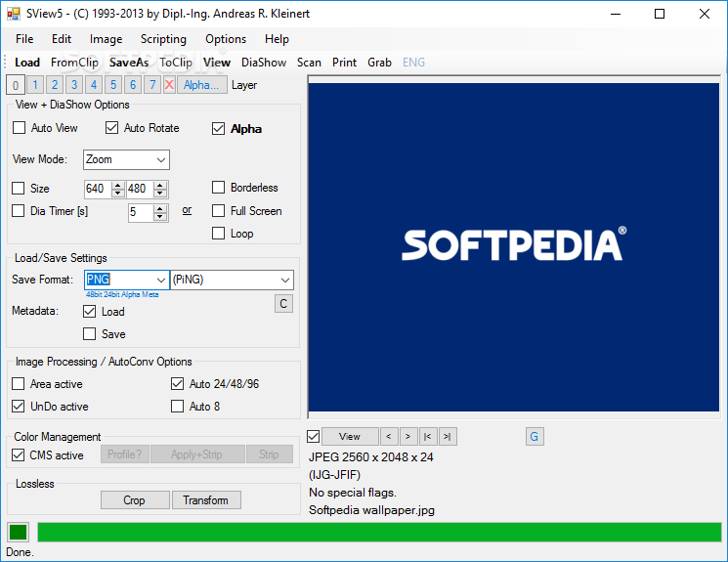The width and height of the screenshot is (728, 562).
Task: Click the SView5 title bar app icon
Action: [x=14, y=14]
